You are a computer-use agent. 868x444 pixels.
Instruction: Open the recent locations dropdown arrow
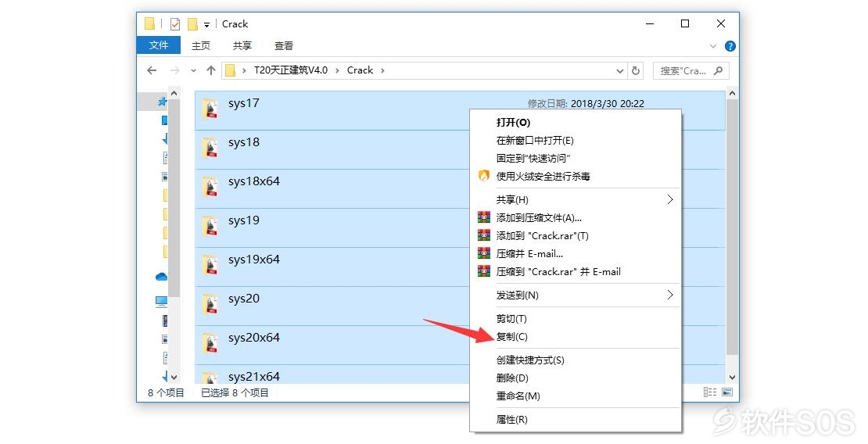(x=193, y=70)
